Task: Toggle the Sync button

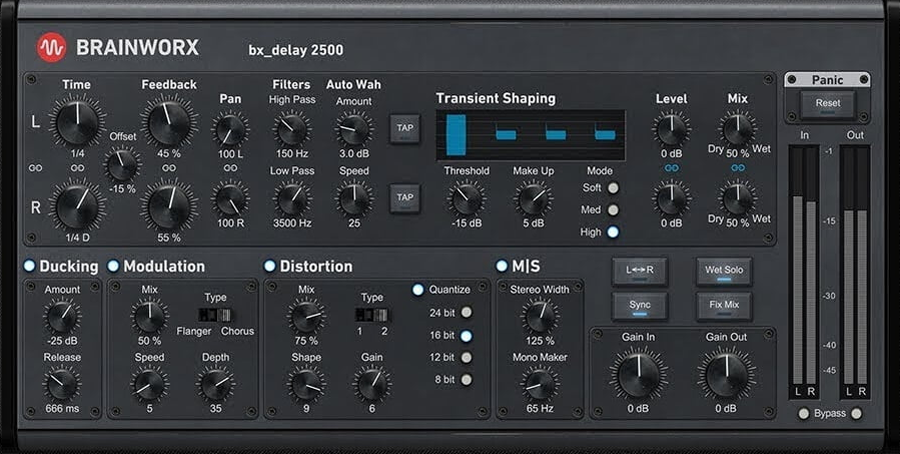Action: pos(639,306)
